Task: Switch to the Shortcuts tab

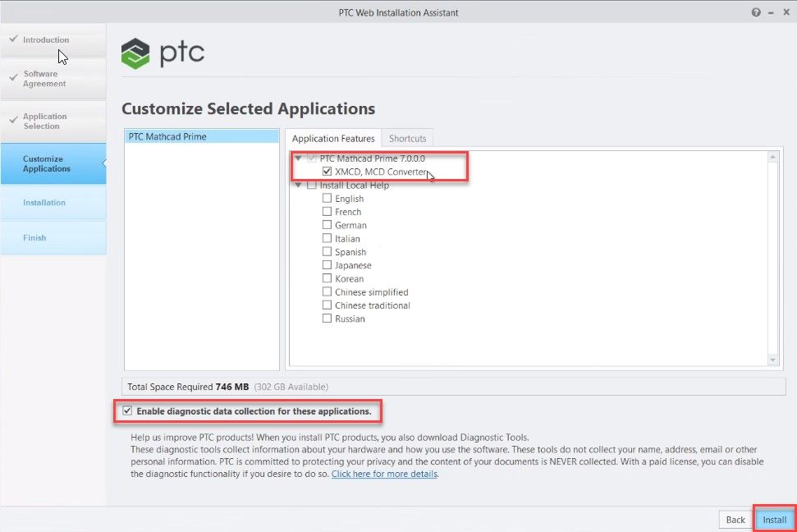Action: tap(407, 139)
